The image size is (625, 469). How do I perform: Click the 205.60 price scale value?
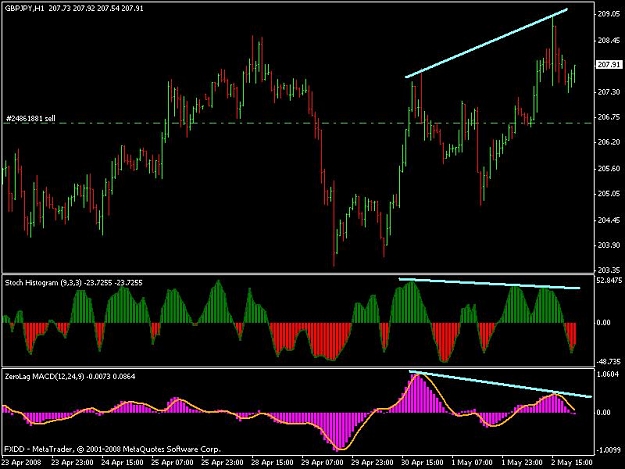tap(609, 169)
